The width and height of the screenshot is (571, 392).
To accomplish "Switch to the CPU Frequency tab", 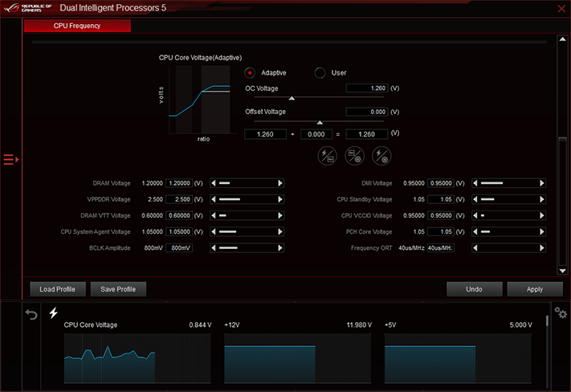I will [x=77, y=26].
